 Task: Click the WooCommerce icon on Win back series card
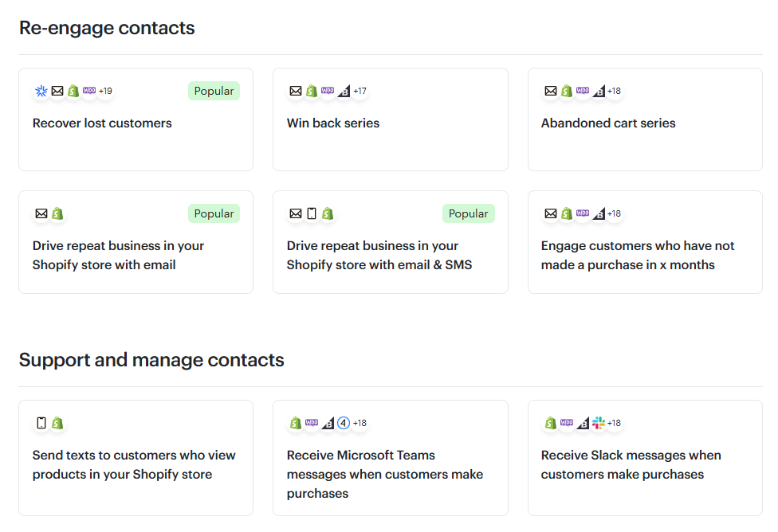[328, 91]
